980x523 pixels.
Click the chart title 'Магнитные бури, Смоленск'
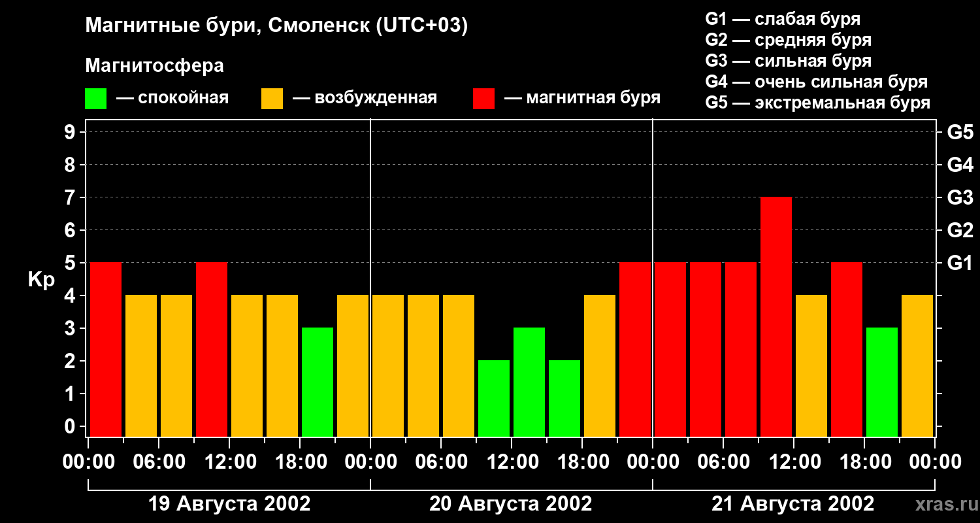pyautogui.click(x=276, y=27)
